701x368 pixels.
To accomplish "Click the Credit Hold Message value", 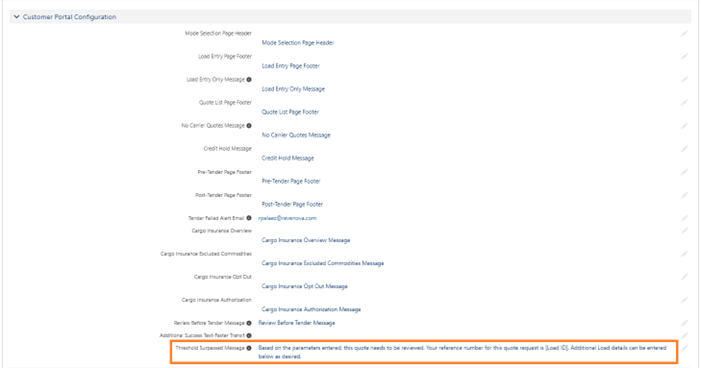I will coord(288,158).
